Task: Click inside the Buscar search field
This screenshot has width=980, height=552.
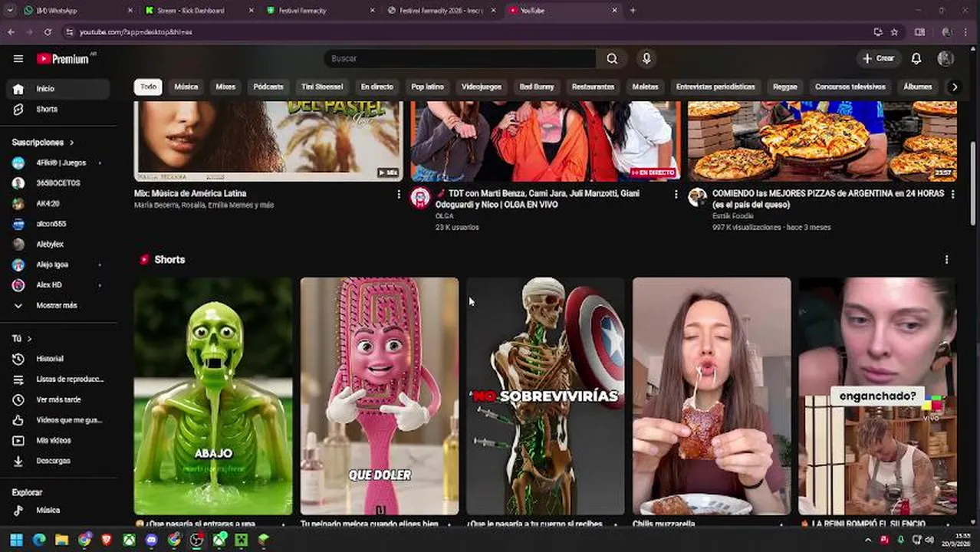Action: point(460,58)
